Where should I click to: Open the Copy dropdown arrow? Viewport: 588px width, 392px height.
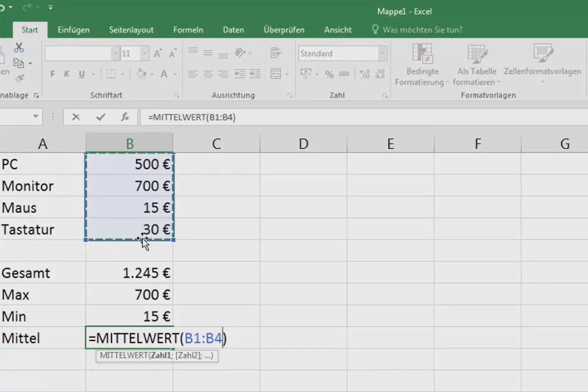30,64
